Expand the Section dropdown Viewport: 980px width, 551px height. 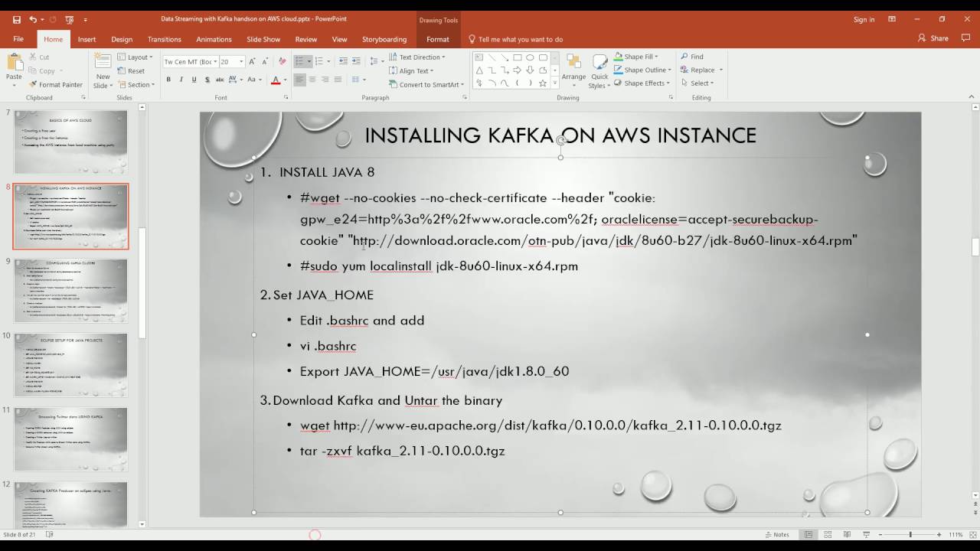coord(136,85)
